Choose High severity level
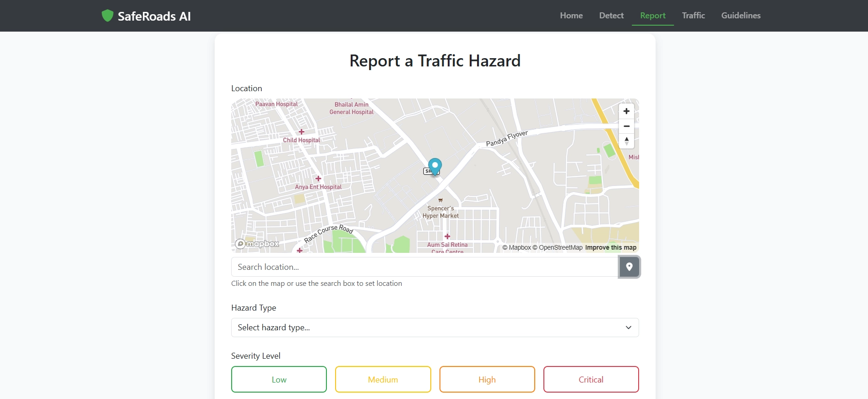This screenshot has height=399, width=868. point(487,379)
